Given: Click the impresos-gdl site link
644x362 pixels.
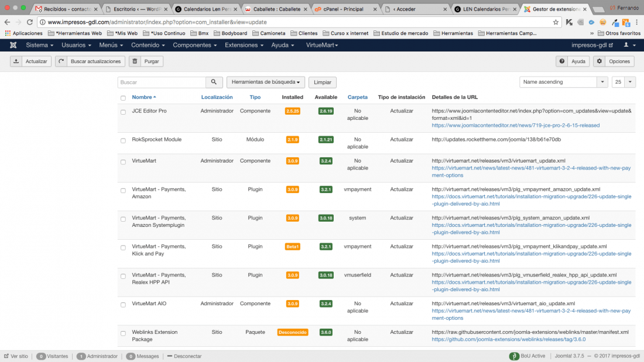Looking at the screenshot, I should [592, 45].
